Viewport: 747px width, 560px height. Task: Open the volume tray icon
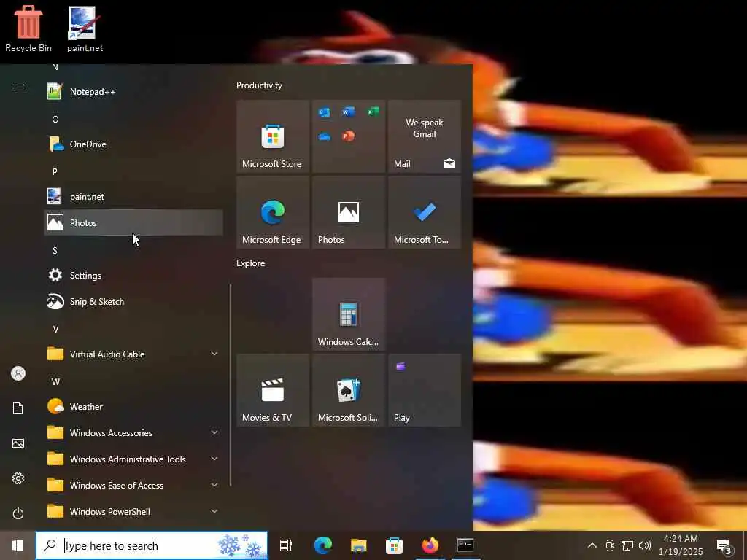[x=644, y=545]
